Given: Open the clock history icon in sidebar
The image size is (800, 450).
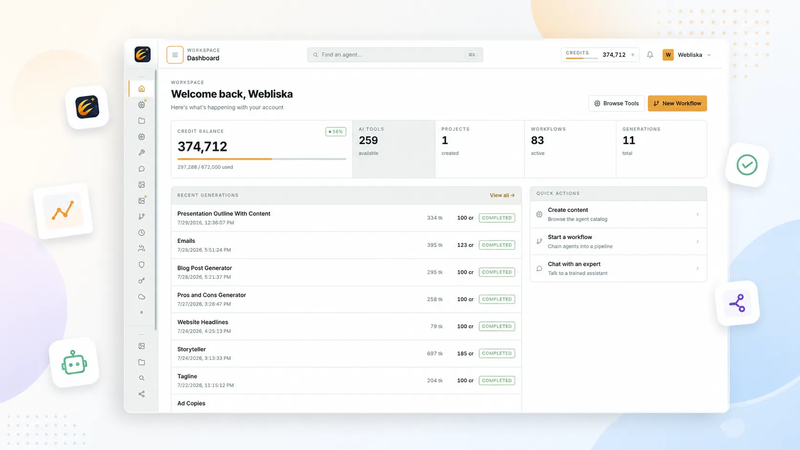Looking at the screenshot, I should coord(141,233).
